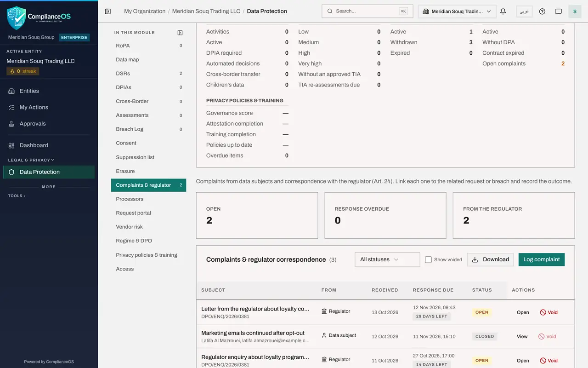Expand the Tools section
This screenshot has width=588, height=368.
tap(17, 196)
